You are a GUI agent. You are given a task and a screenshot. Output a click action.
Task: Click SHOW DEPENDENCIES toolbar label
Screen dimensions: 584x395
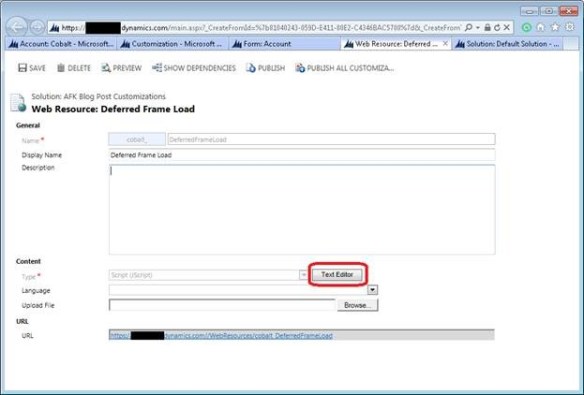pyautogui.click(x=200, y=68)
